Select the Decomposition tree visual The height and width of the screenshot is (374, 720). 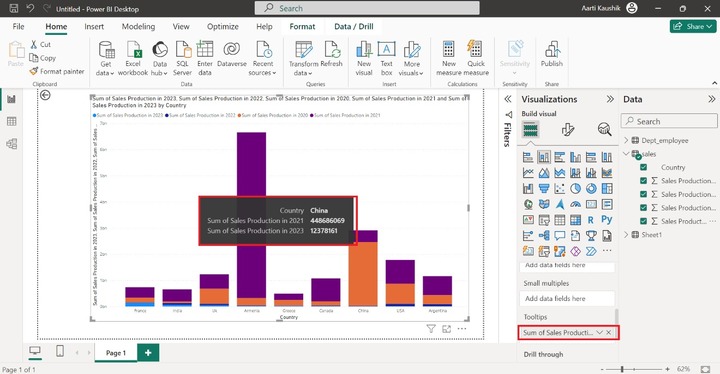click(x=544, y=236)
